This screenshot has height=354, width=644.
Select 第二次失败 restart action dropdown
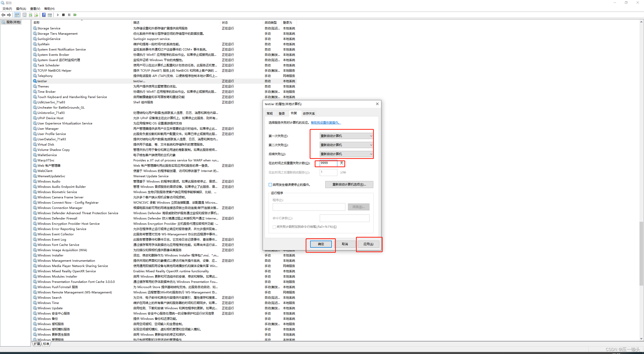tap(344, 145)
